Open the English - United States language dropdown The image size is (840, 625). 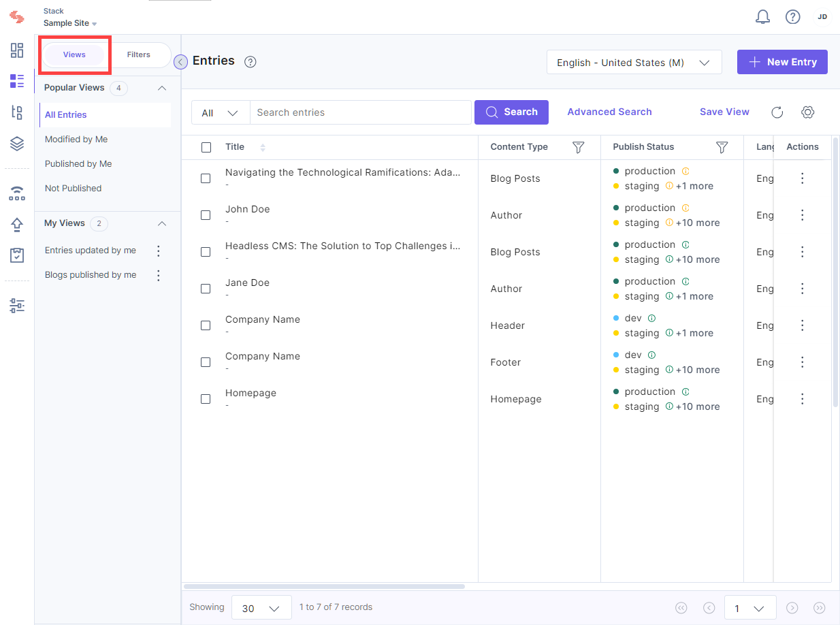click(x=634, y=62)
